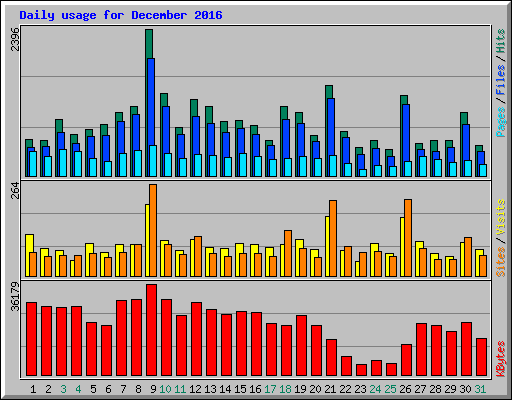Click the blue "Files" legend label
This screenshot has height=400, width=512.
click(x=501, y=80)
